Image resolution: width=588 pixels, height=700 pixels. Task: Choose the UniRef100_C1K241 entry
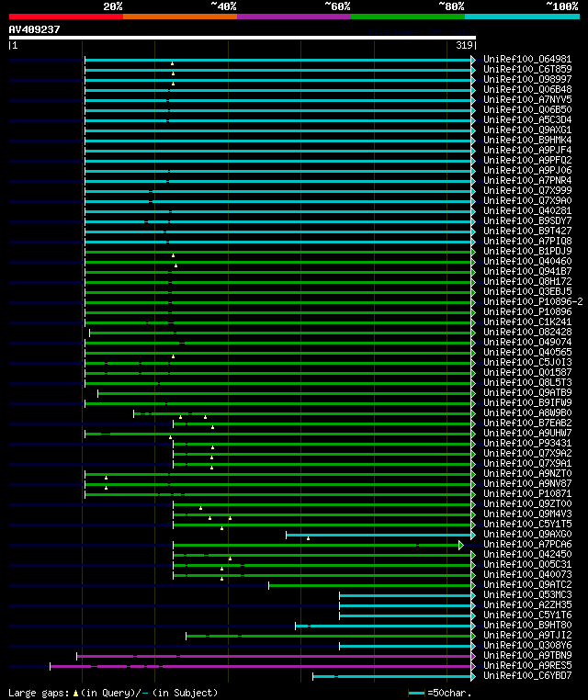click(527, 322)
